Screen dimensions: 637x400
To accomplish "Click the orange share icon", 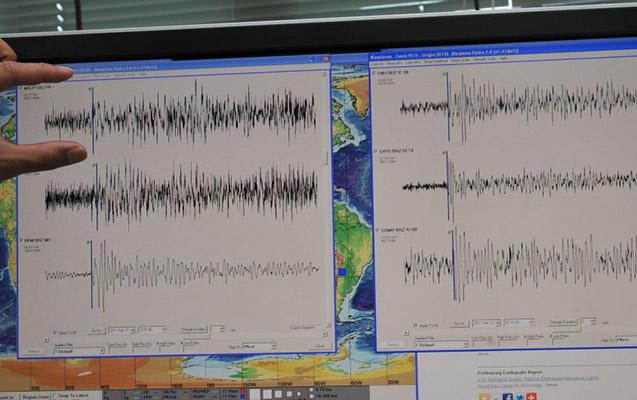I will coord(484,397).
